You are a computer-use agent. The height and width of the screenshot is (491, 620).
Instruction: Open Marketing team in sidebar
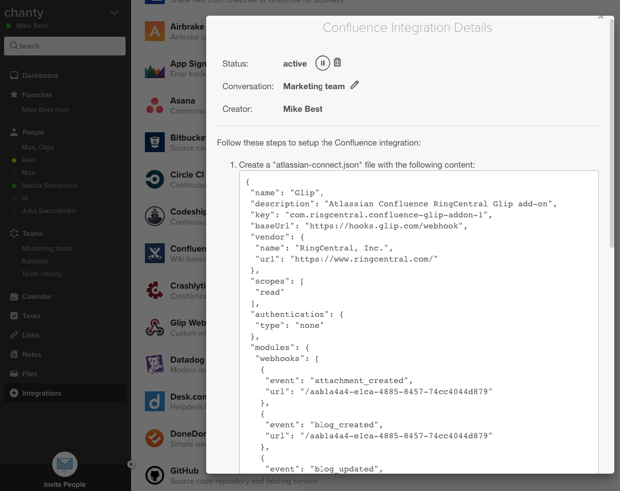point(47,249)
